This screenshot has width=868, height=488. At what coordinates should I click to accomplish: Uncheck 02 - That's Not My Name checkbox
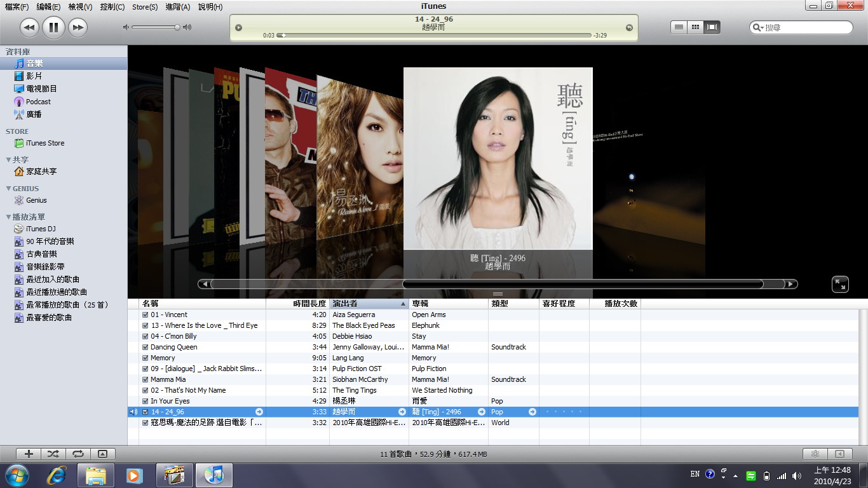coord(146,390)
